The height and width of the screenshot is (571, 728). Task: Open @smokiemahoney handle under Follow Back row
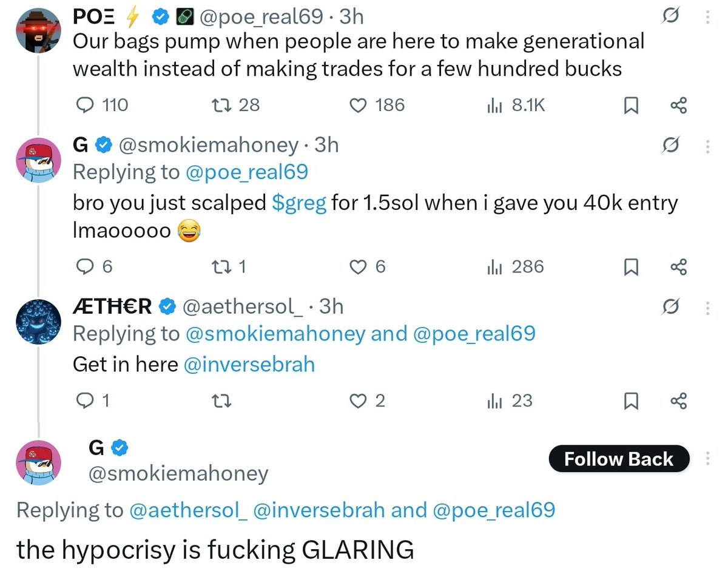coord(178,473)
